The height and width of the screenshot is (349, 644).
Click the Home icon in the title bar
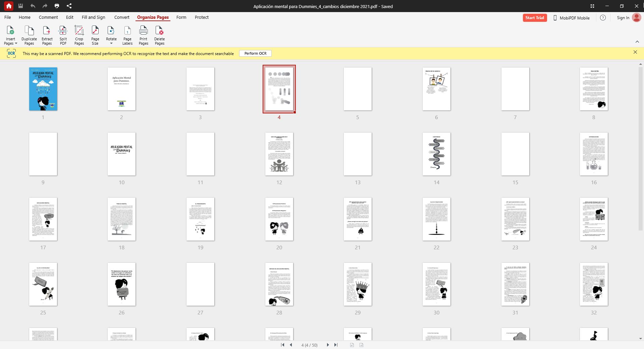click(x=9, y=6)
